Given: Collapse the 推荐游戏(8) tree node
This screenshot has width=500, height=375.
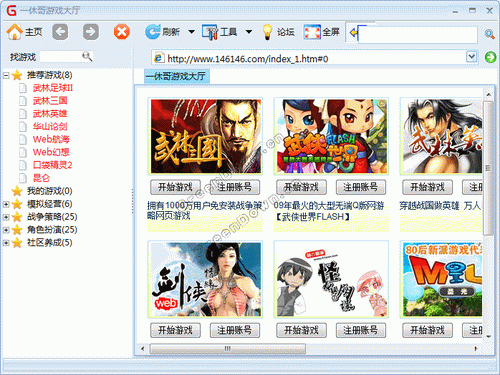Looking at the screenshot, I should 6,75.
